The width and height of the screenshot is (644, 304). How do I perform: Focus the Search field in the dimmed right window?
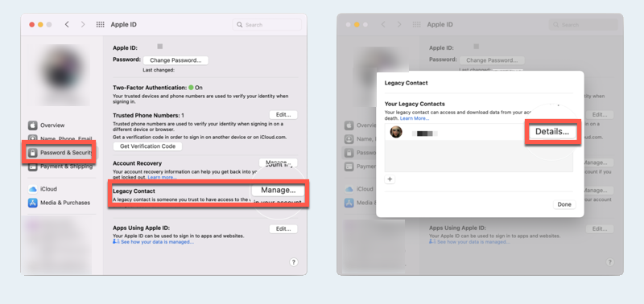pos(583,25)
